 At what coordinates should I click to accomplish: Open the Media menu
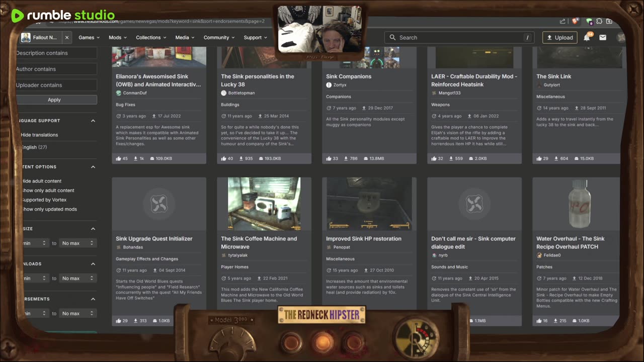(185, 37)
